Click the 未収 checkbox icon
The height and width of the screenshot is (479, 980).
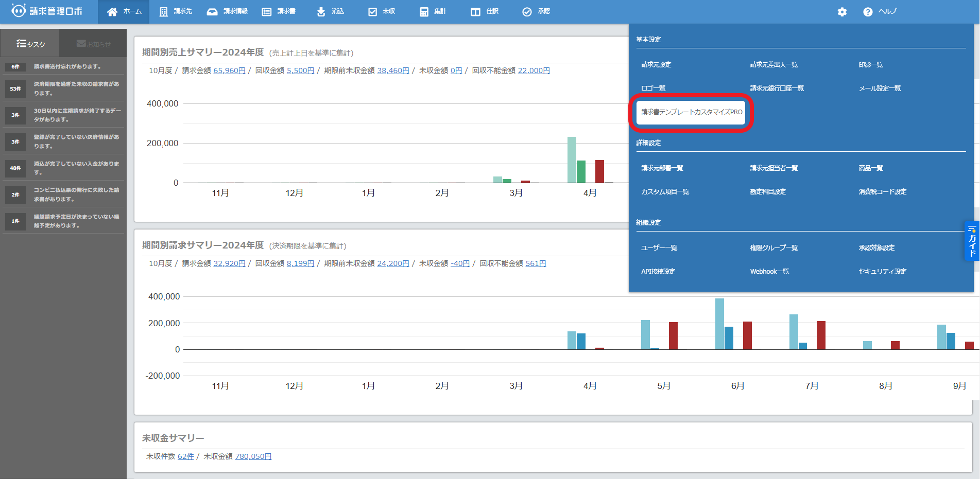(372, 12)
